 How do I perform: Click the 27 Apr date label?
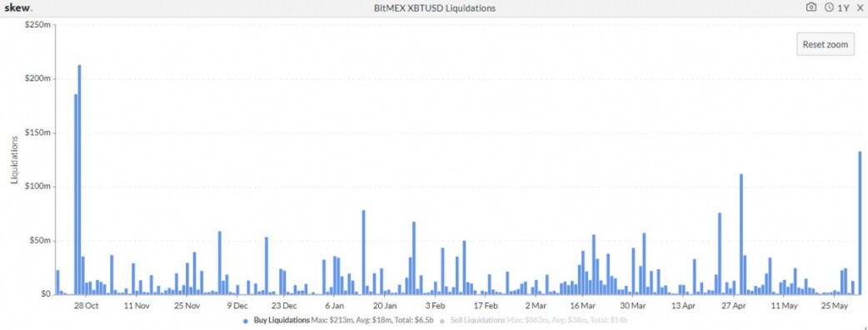point(733,306)
